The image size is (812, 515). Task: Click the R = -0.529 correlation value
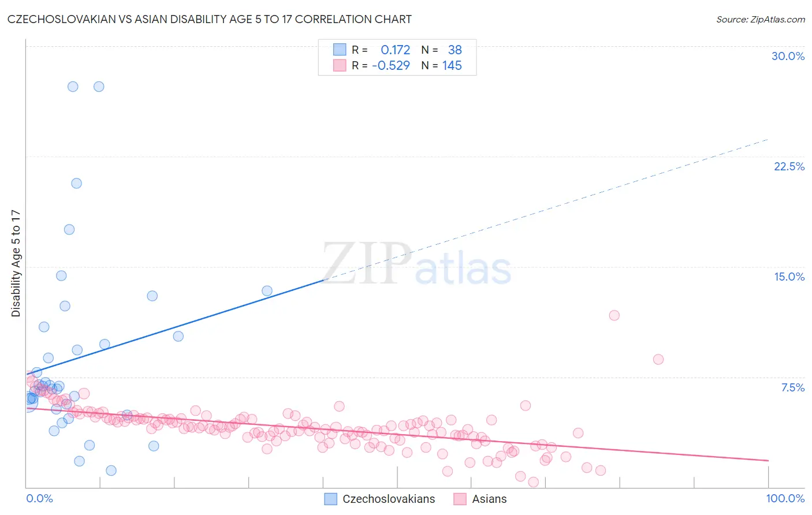(x=381, y=65)
